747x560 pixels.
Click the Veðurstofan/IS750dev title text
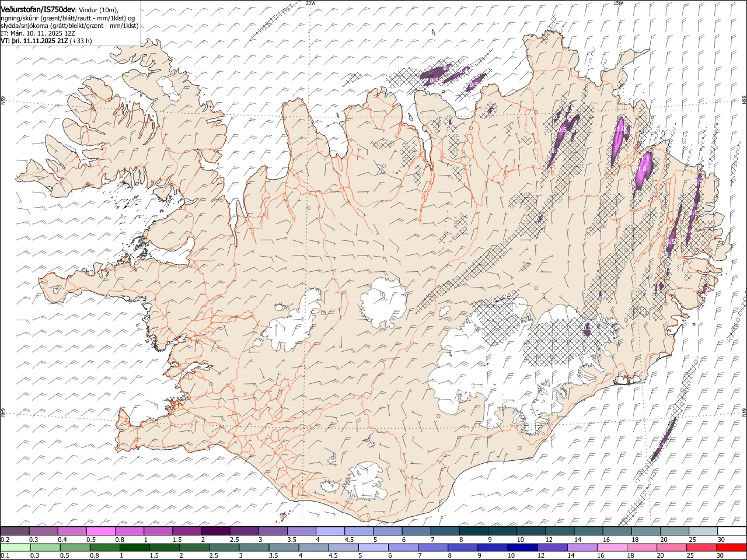tap(38, 9)
